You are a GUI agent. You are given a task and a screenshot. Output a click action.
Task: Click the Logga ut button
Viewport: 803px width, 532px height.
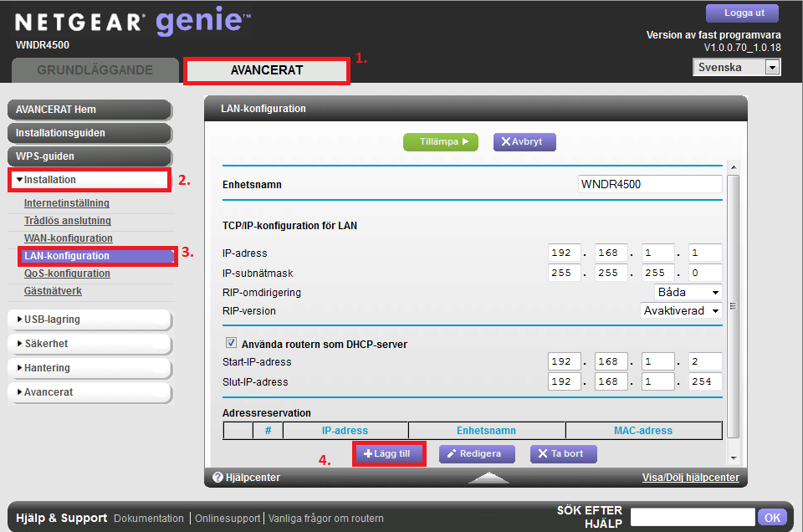point(742,13)
